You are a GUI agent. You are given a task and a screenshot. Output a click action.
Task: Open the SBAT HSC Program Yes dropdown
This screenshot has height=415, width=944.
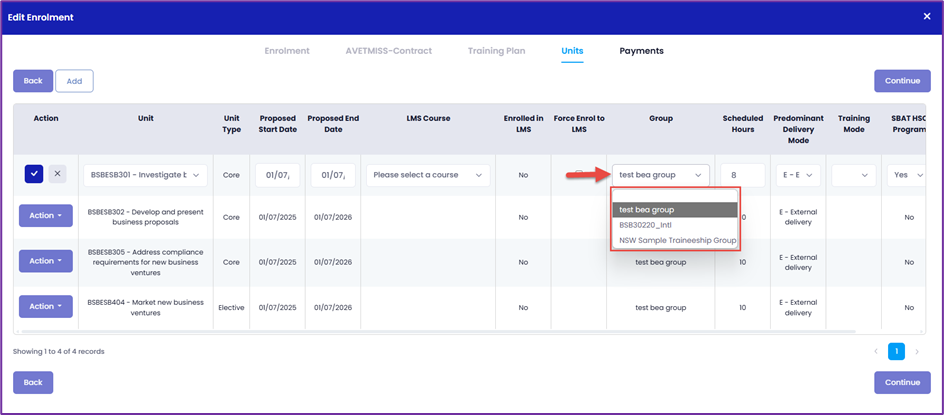click(x=906, y=175)
